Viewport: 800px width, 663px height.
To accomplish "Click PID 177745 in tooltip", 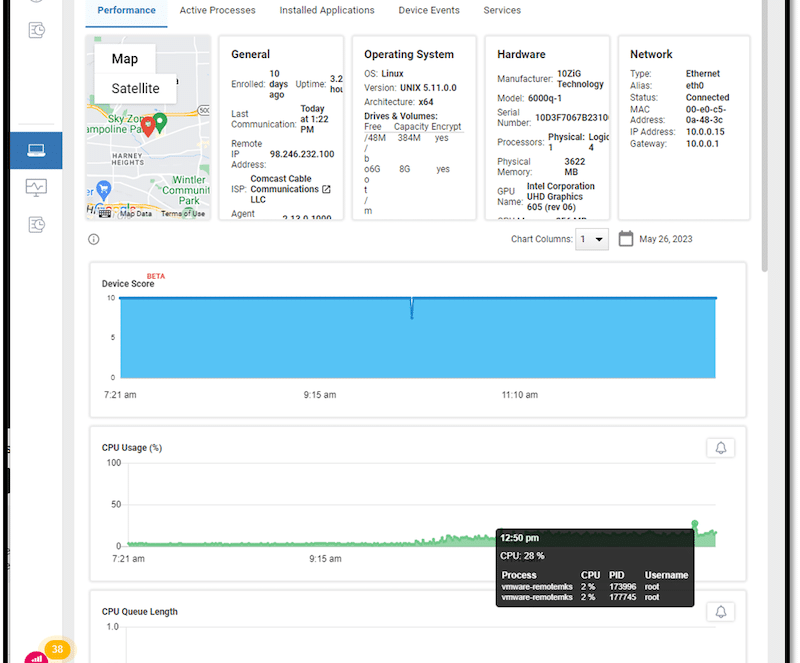I will 622,597.
